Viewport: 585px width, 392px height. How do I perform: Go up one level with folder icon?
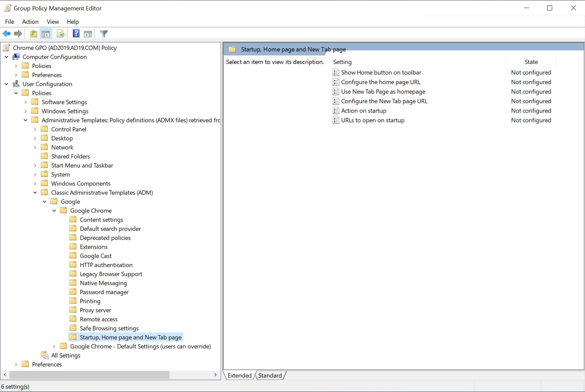(34, 34)
